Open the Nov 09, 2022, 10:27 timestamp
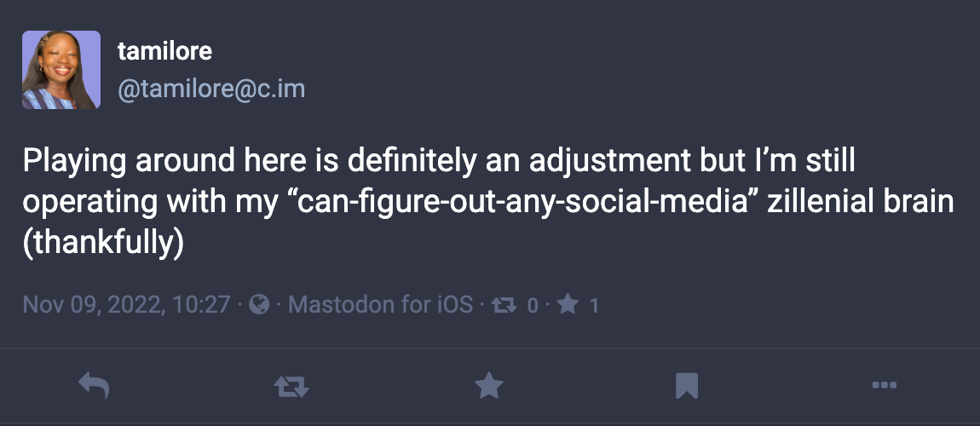This screenshot has height=426, width=980. (127, 304)
